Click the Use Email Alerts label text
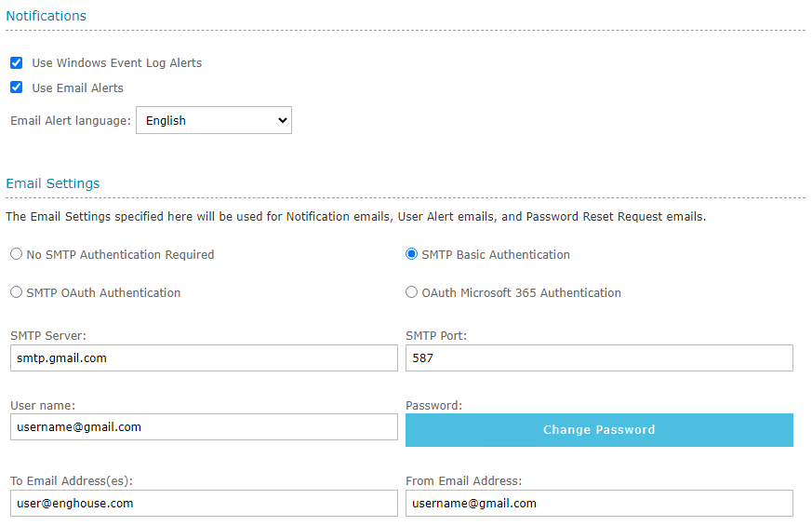 point(78,88)
